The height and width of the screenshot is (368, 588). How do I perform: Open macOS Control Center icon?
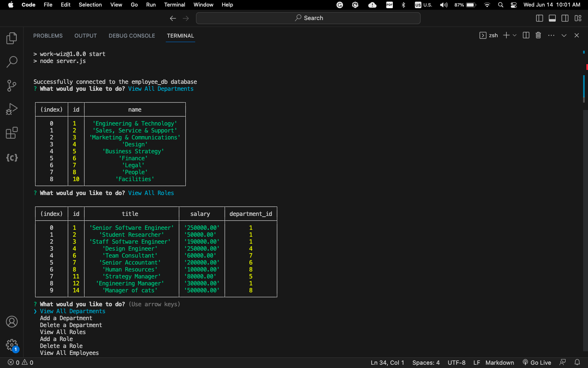pyautogui.click(x=514, y=5)
